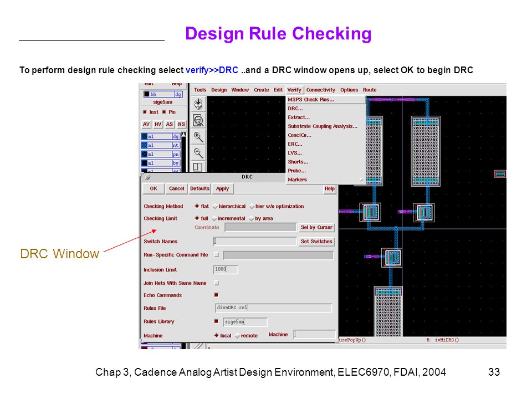Image resolution: width=532 pixels, height=399 pixels.
Task: Open the Create menu
Action: pos(261,90)
